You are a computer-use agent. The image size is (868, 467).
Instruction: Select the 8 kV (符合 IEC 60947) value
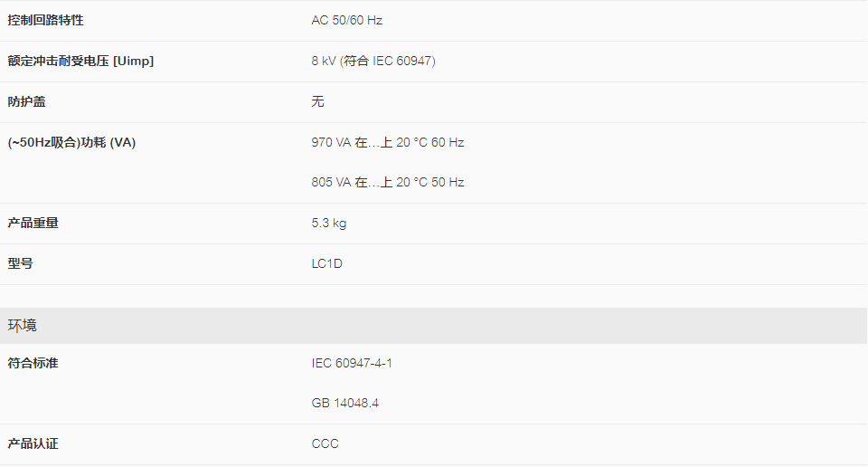coord(373,61)
